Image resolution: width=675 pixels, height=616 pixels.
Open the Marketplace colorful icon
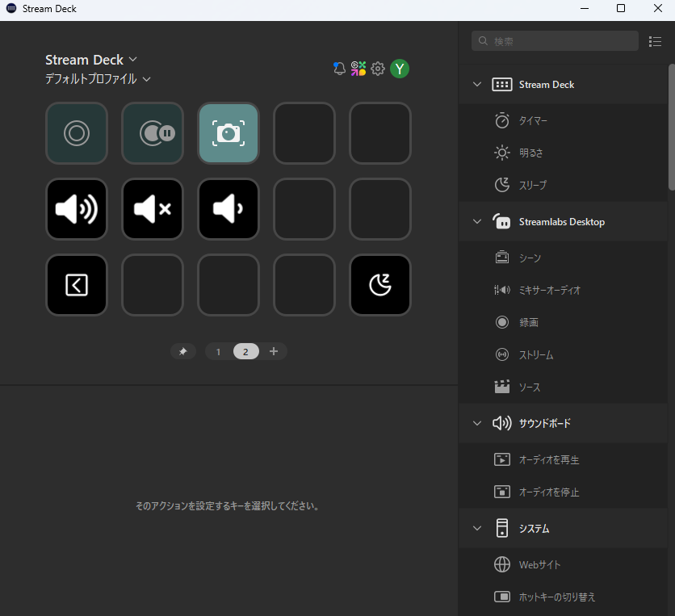[358, 69]
